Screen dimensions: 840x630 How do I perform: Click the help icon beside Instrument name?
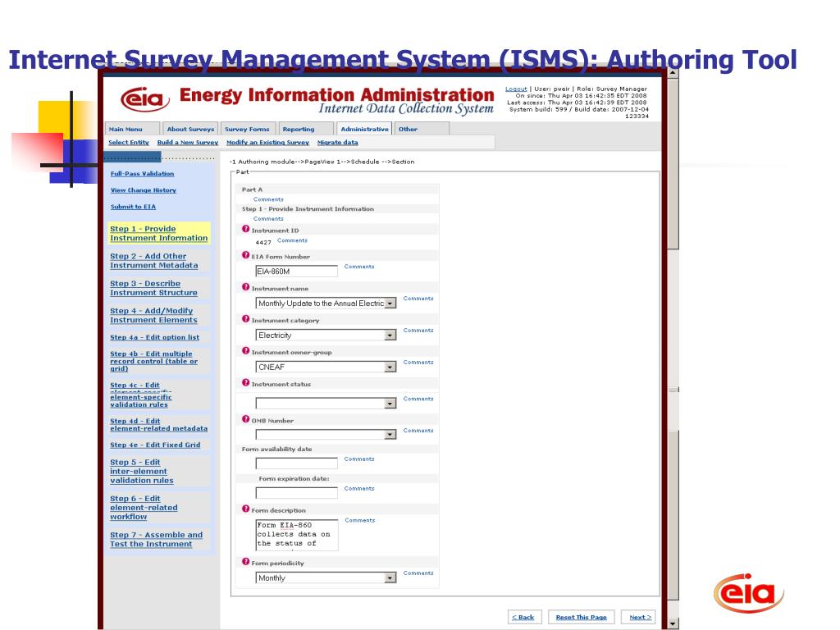pyautogui.click(x=246, y=287)
